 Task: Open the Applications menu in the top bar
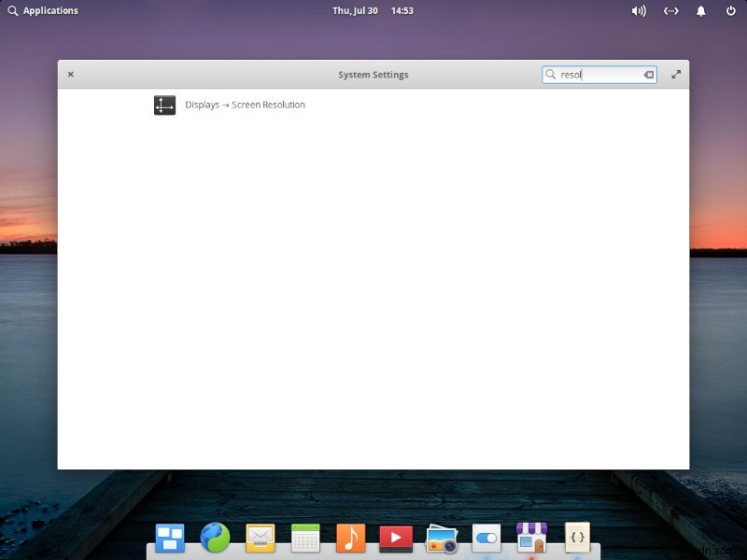(42, 10)
